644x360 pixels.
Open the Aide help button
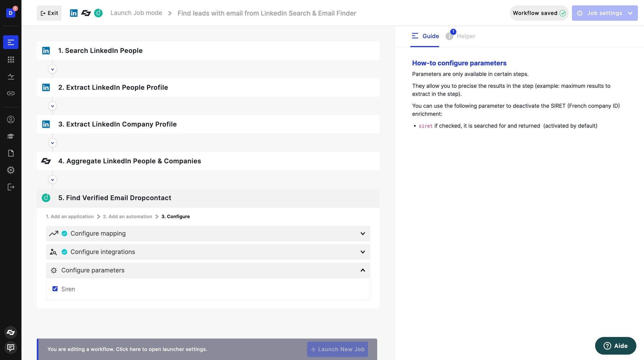click(615, 346)
